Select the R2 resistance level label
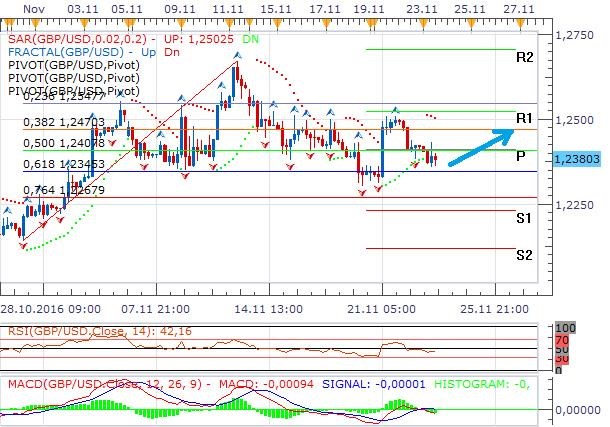The height and width of the screenshot is (427, 610). pos(524,57)
